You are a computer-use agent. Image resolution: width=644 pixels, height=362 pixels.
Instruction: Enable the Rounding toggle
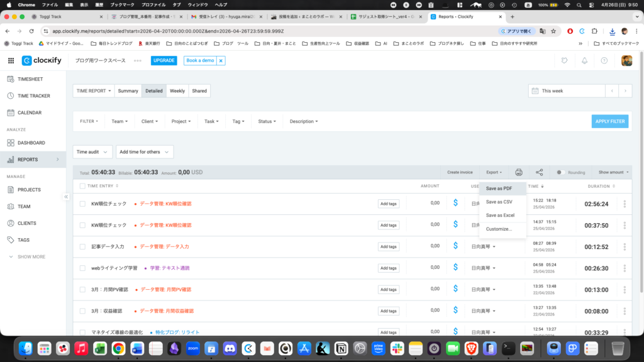tap(560, 172)
